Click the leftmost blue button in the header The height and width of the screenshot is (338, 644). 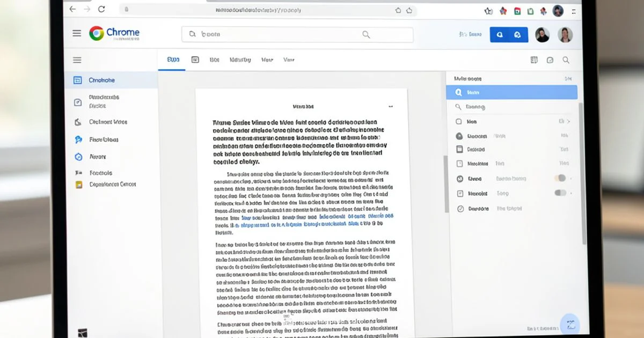pyautogui.click(x=500, y=34)
